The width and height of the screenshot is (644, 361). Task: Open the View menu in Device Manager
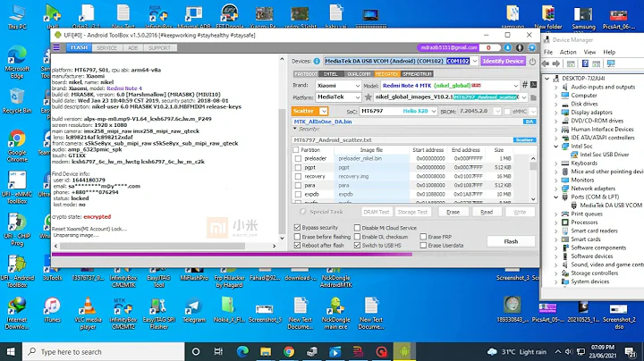(589, 52)
